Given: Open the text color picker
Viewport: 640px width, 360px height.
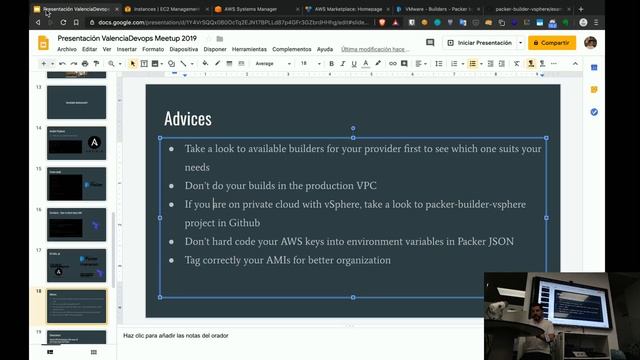Looking at the screenshot, I should click(x=366, y=64).
